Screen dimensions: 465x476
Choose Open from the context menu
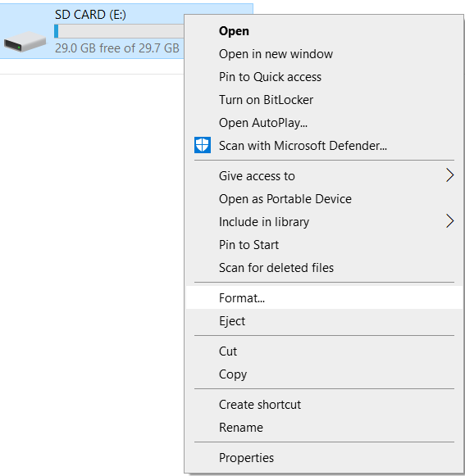[324, 31]
